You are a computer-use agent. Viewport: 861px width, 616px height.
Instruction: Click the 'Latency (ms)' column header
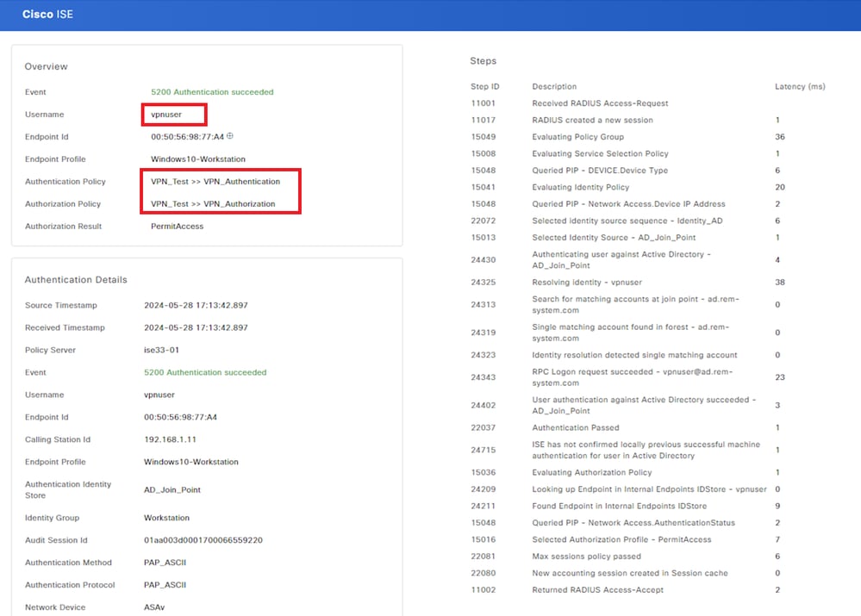tap(800, 87)
